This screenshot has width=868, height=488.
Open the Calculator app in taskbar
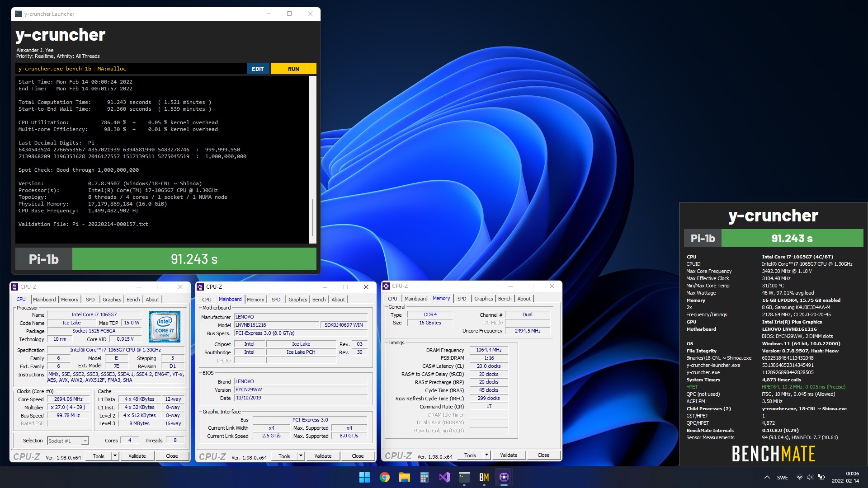[424, 477]
